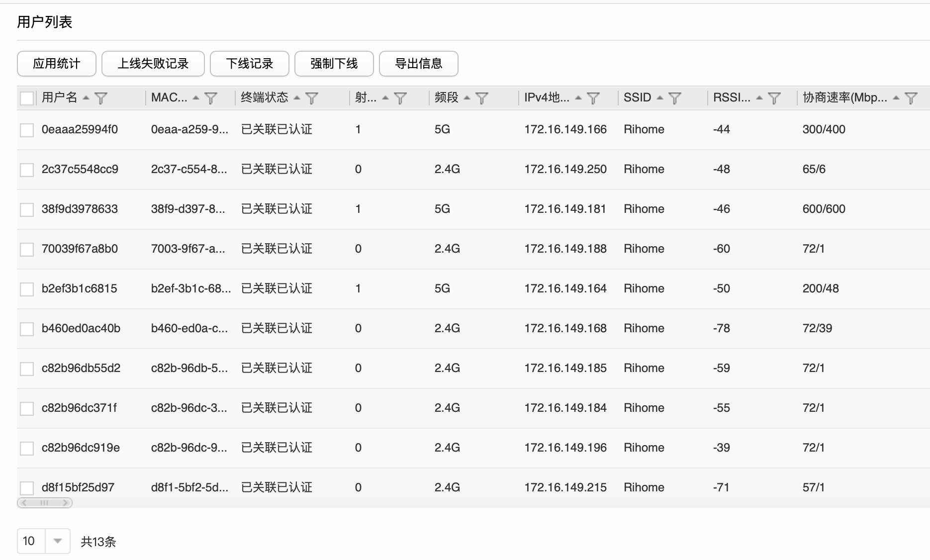Viewport: 930px width, 560px height.
Task: Select the checkbox for user 0eaaa25994f0
Action: (x=26, y=129)
